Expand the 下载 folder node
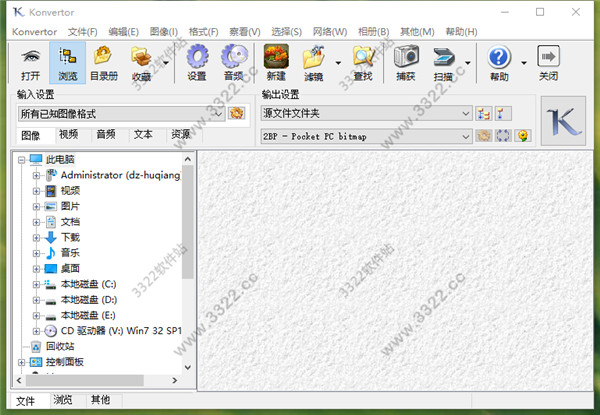 coord(36,238)
